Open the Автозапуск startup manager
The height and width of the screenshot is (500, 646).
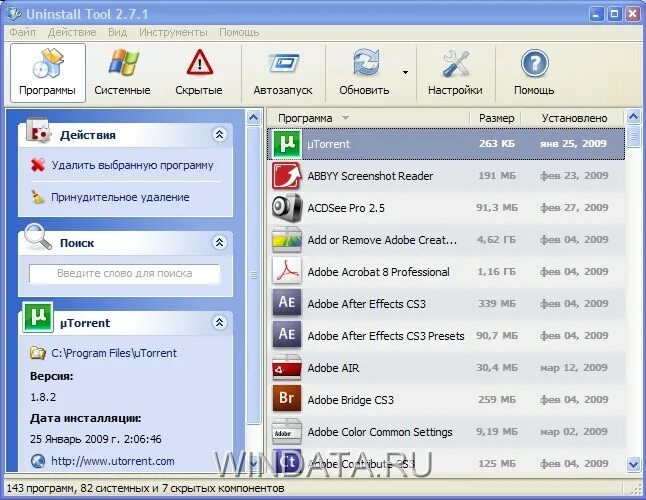click(x=283, y=73)
